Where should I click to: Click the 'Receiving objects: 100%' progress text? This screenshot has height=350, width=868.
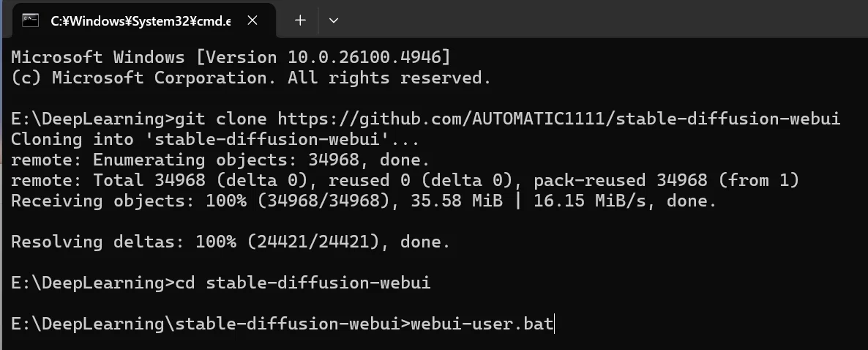click(128, 201)
